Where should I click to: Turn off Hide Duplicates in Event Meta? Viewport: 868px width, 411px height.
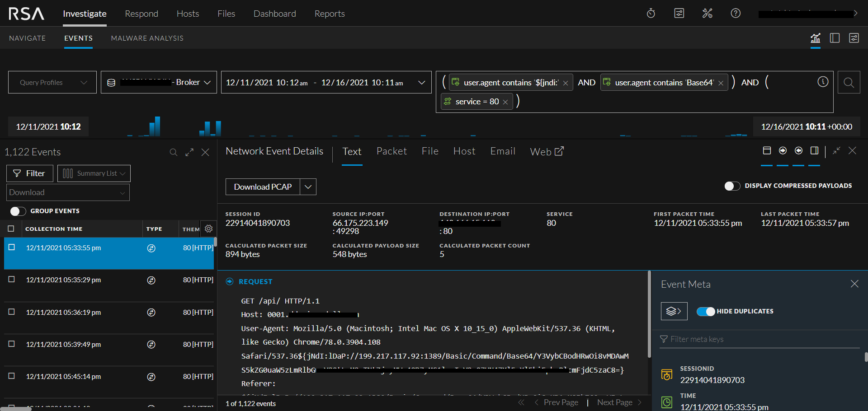click(705, 311)
